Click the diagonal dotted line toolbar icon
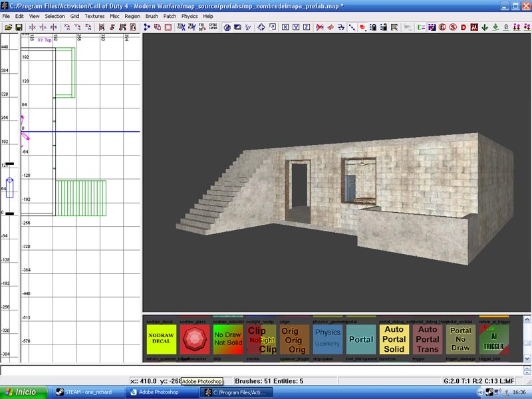The height and width of the screenshot is (399, 532). 352,27
